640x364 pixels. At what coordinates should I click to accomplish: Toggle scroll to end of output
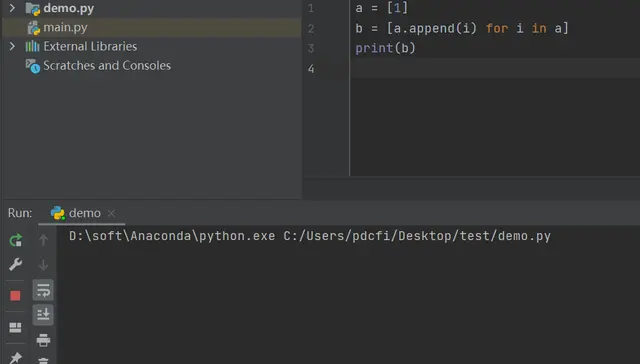coord(43,315)
